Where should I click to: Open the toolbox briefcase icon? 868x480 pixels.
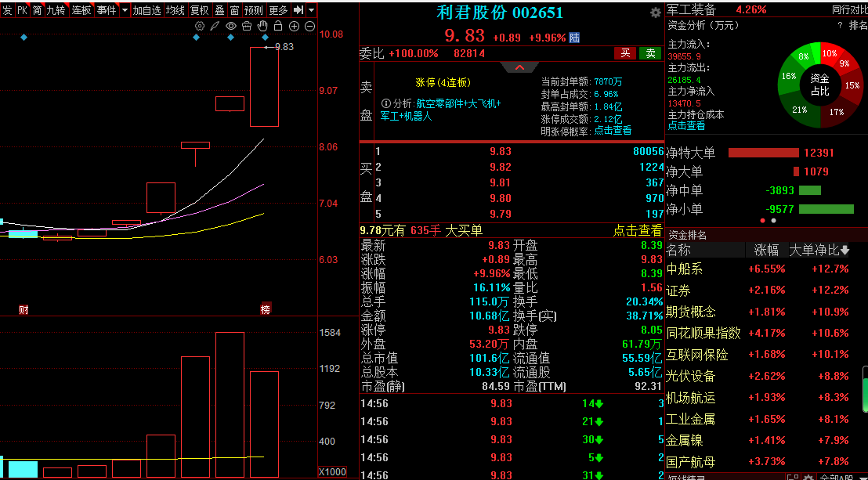(x=247, y=26)
